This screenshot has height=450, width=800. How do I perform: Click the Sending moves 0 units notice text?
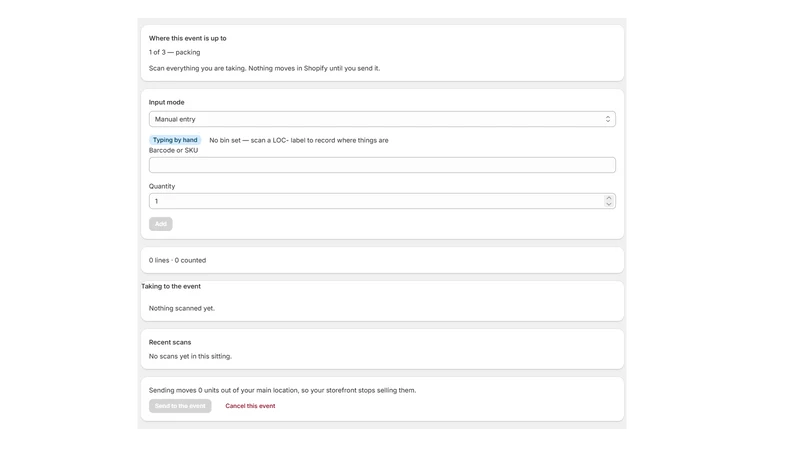tap(282, 390)
